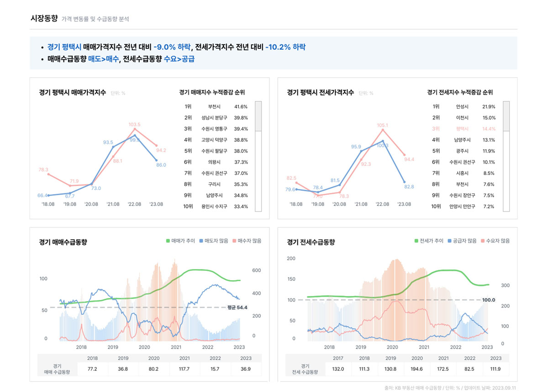Viewport: 548px width, 392px height.
Task: Click the 2017 column header in 전세 table
Action: 338,358
